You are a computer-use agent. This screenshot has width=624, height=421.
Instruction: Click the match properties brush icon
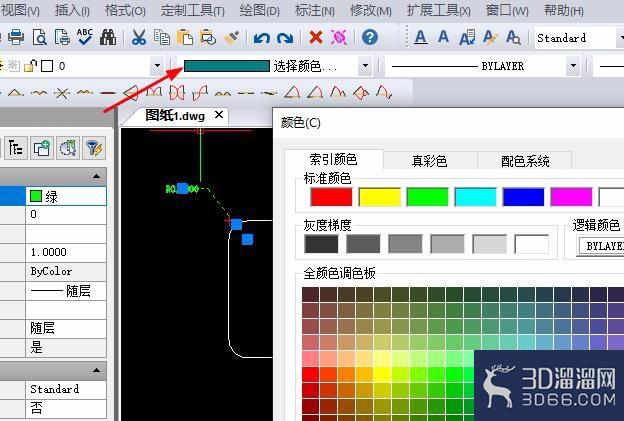coord(232,37)
